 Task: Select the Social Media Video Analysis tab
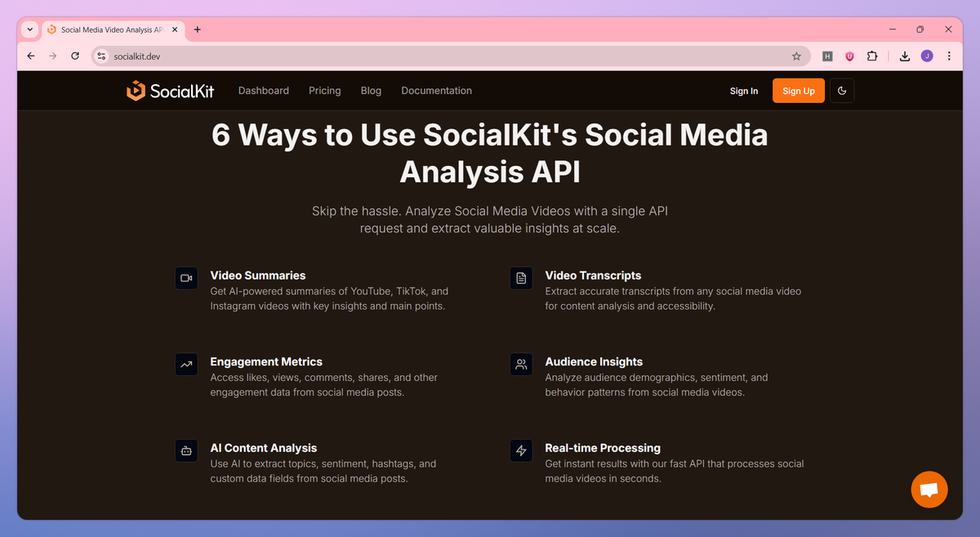[x=112, y=29]
